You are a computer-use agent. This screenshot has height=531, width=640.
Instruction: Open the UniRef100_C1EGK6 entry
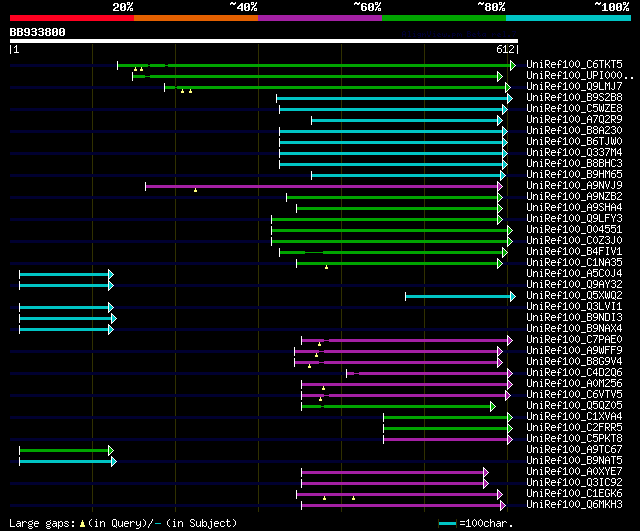[x=574, y=493]
